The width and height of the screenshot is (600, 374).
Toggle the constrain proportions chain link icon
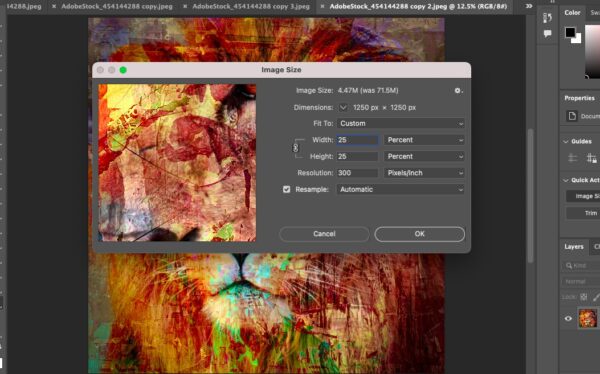click(295, 148)
